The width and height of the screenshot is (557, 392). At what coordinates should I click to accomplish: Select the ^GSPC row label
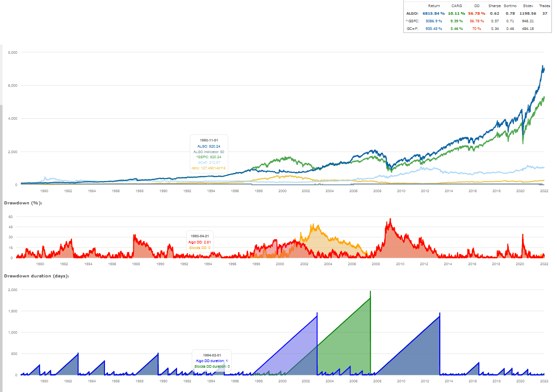point(412,21)
